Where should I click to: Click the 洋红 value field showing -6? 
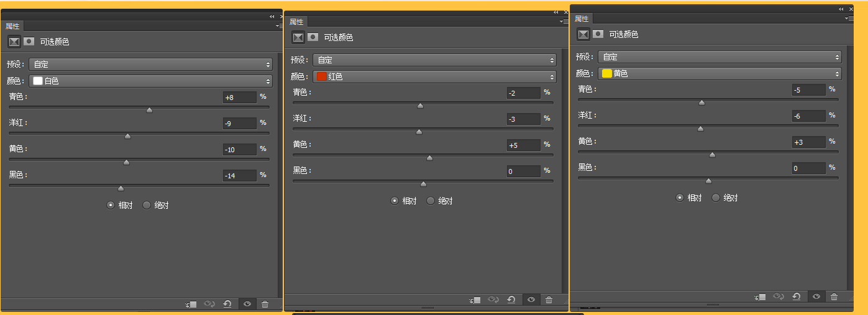[809, 116]
